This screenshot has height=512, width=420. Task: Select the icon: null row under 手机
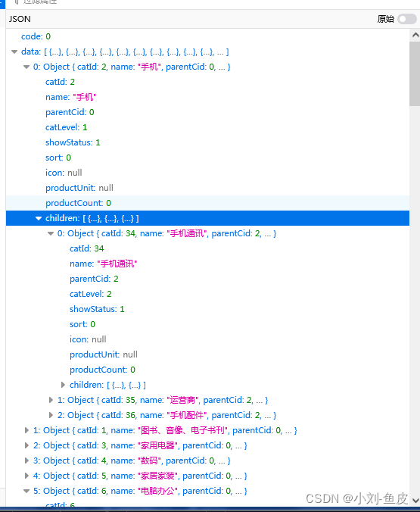(x=207, y=173)
